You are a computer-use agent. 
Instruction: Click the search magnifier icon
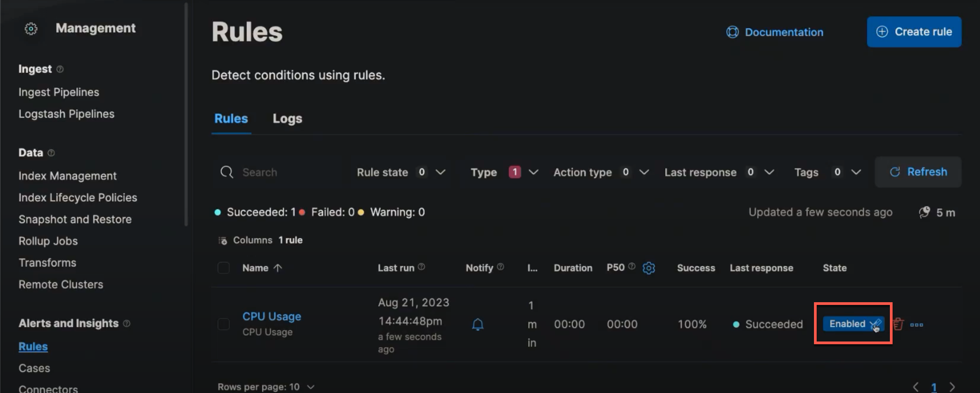click(226, 172)
